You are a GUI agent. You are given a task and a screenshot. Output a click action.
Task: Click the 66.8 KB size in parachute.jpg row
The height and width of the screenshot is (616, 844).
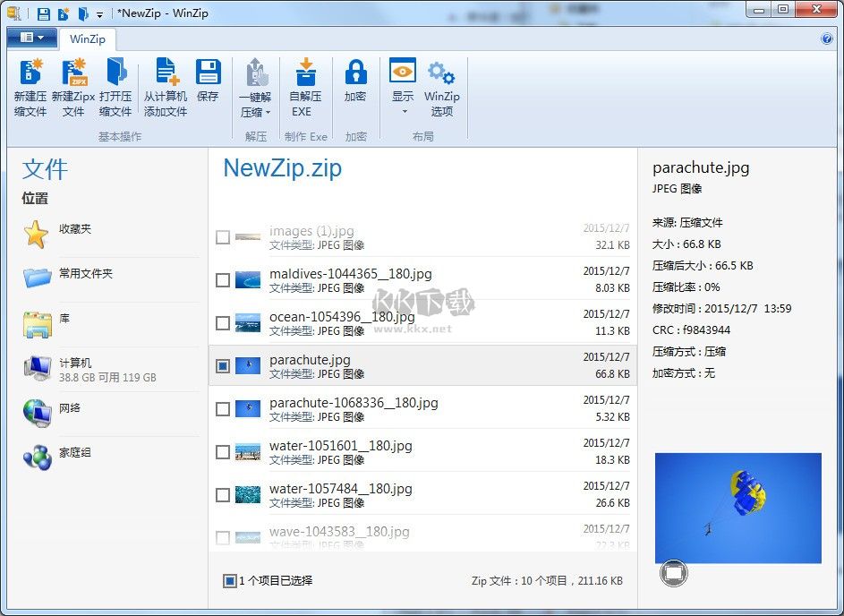pos(612,373)
